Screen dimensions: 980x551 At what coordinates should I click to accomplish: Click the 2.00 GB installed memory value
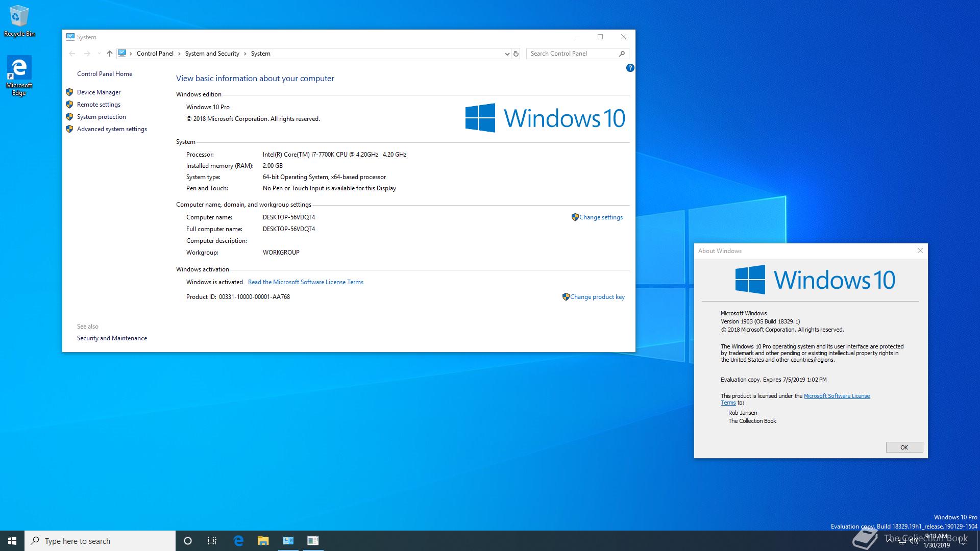(273, 166)
